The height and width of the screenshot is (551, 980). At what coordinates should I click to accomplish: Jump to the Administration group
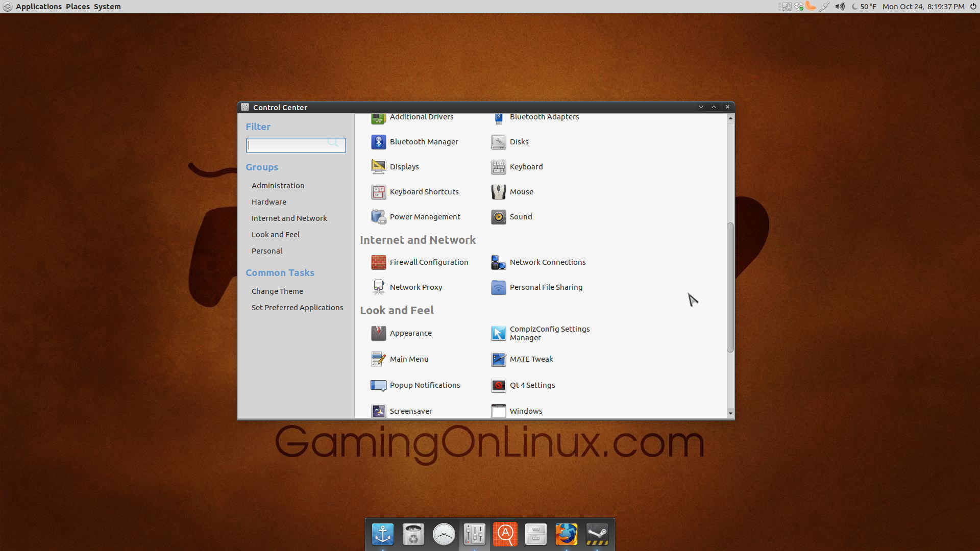278,186
